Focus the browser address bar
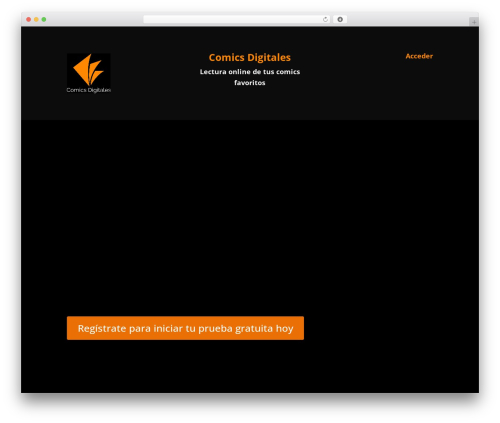This screenshot has width=500, height=423. [x=237, y=19]
